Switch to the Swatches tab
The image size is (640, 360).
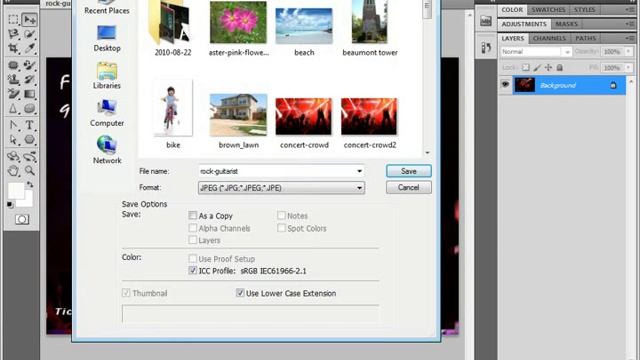(x=548, y=9)
